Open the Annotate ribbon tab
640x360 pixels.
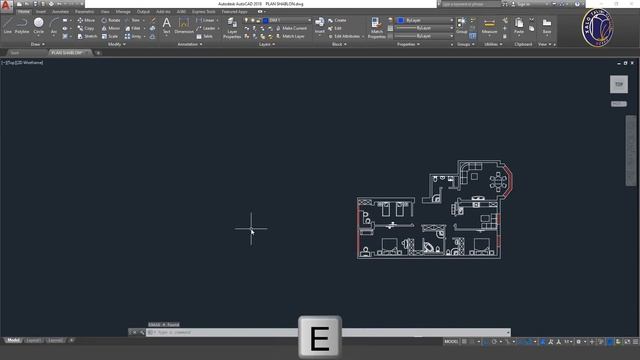pos(60,12)
